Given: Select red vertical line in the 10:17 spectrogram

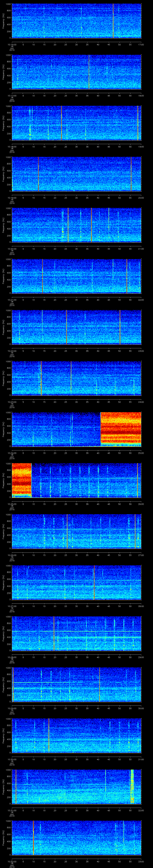Looking at the screenshot, I should (89, 72).
